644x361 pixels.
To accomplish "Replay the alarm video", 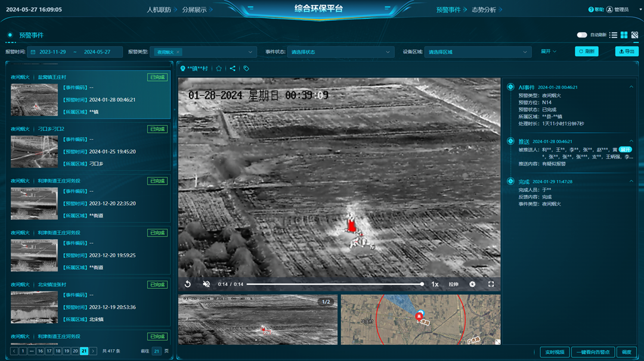I will coord(188,284).
